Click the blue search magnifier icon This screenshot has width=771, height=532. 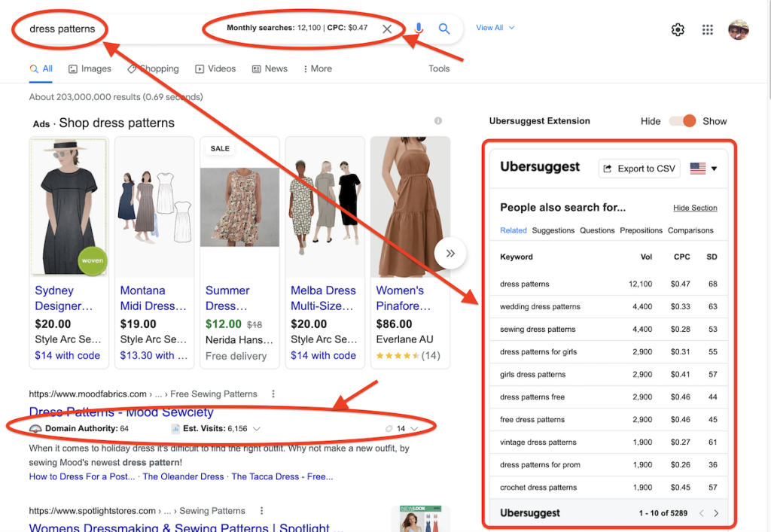[444, 29]
